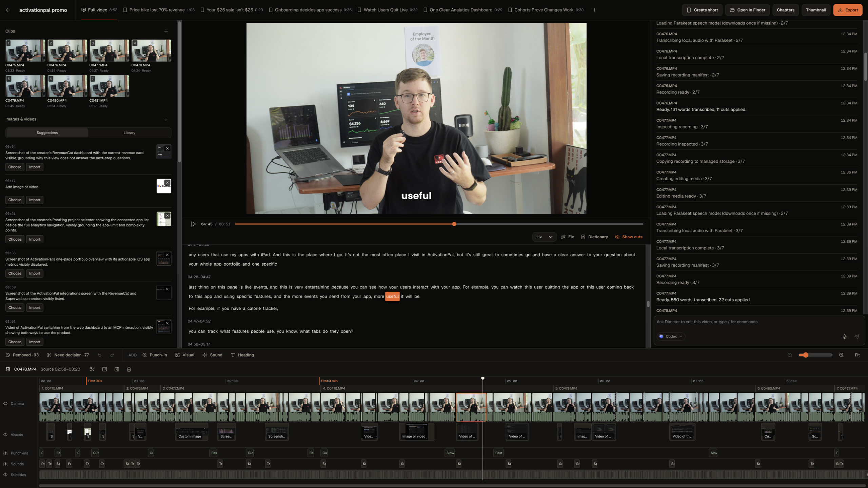Image resolution: width=868 pixels, height=488 pixels.
Task: Add a new clip with the Clips plus icon
Action: (166, 31)
